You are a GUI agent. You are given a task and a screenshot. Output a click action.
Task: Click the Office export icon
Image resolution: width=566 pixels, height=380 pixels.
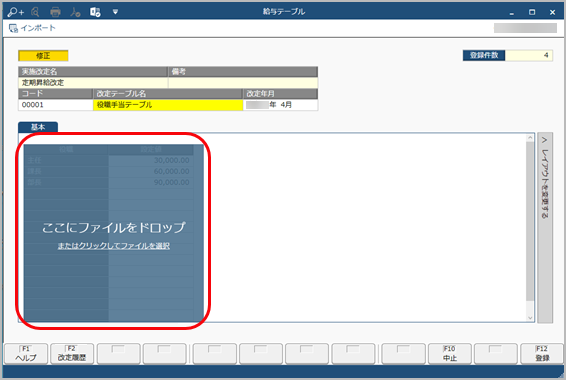[95, 12]
